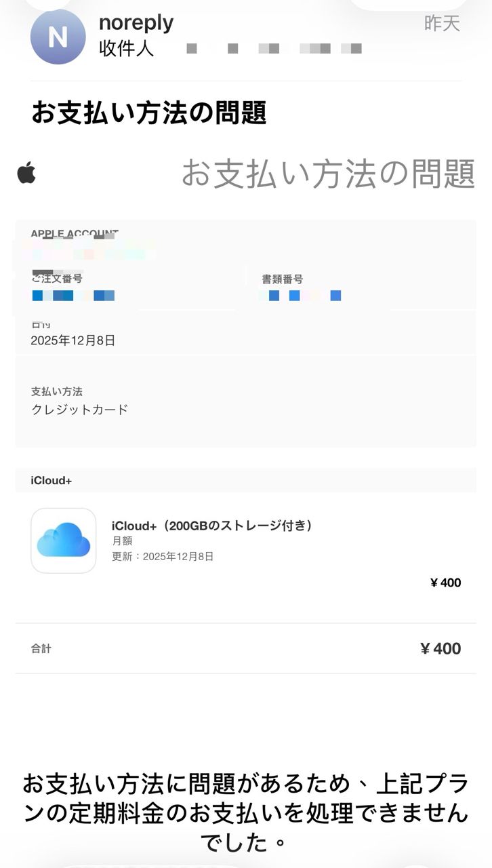Screen dimensions: 492x868
Task: Tap the blurred document number value
Action: (300, 296)
